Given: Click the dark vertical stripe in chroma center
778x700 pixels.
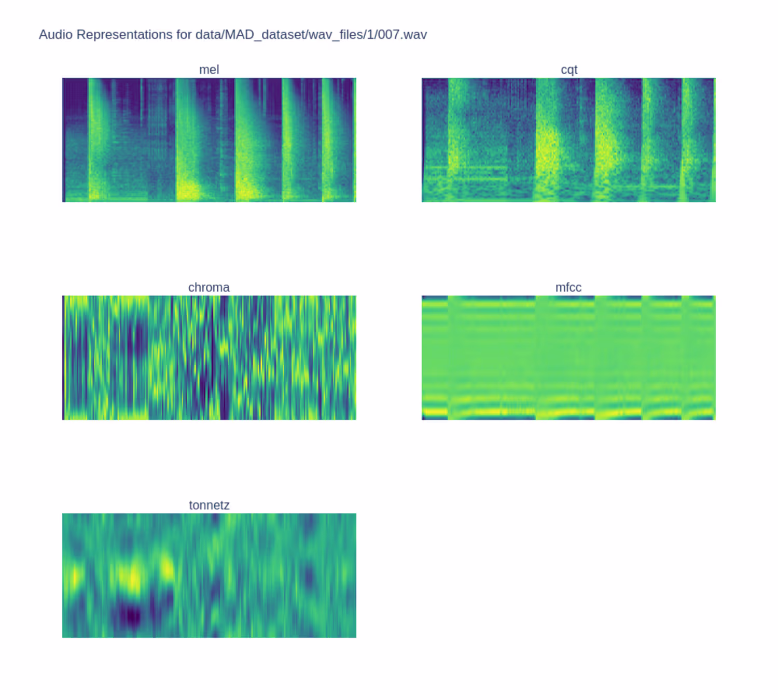Looking at the screenshot, I should 224,358.
